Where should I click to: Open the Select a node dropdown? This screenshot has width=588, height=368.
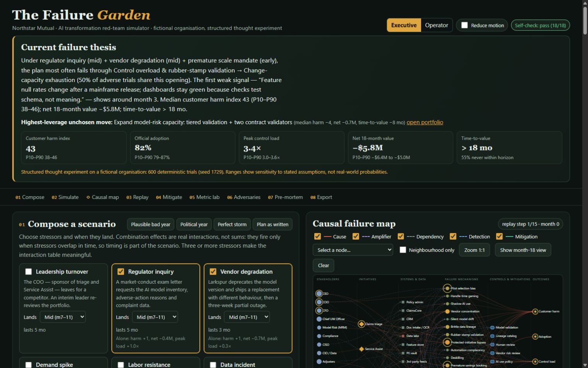pos(353,250)
